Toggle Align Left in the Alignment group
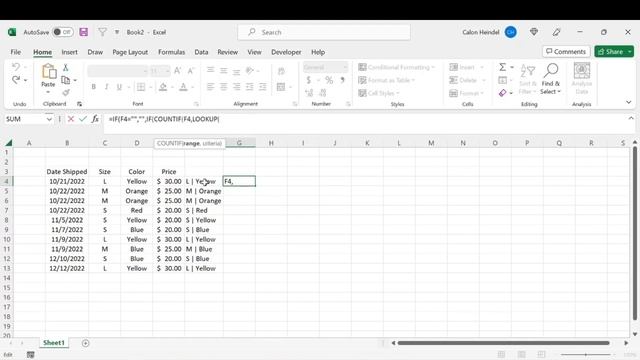 coord(211,87)
